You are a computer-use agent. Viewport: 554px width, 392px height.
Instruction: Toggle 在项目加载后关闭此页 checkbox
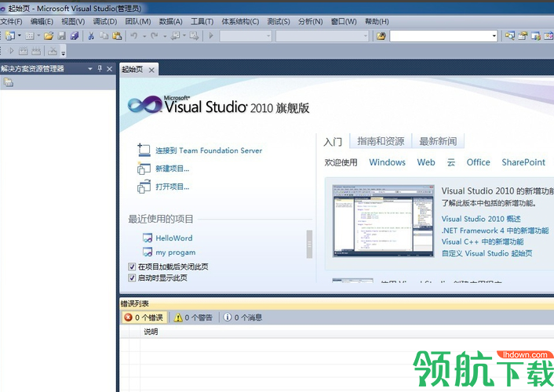point(132,267)
